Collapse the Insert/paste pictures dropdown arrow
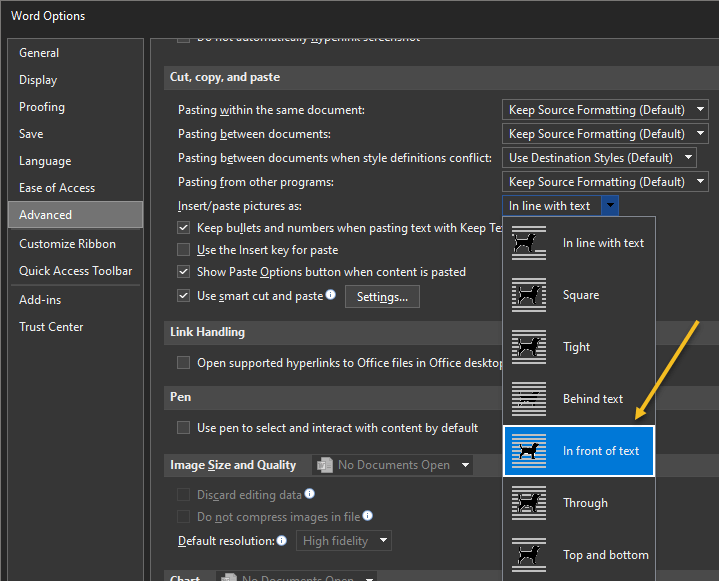This screenshot has height=581, width=719. (x=610, y=206)
